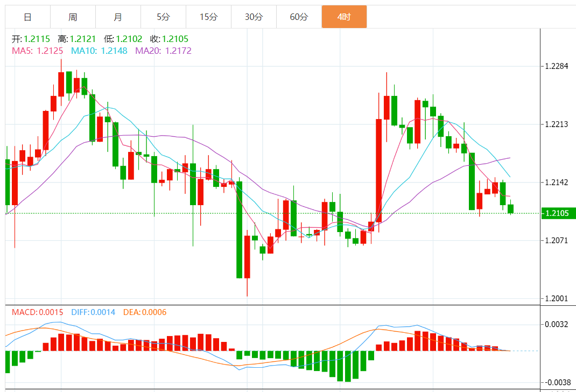The height and width of the screenshot is (392, 576).
Task: Open the 60分 interval tab
Action: point(299,17)
